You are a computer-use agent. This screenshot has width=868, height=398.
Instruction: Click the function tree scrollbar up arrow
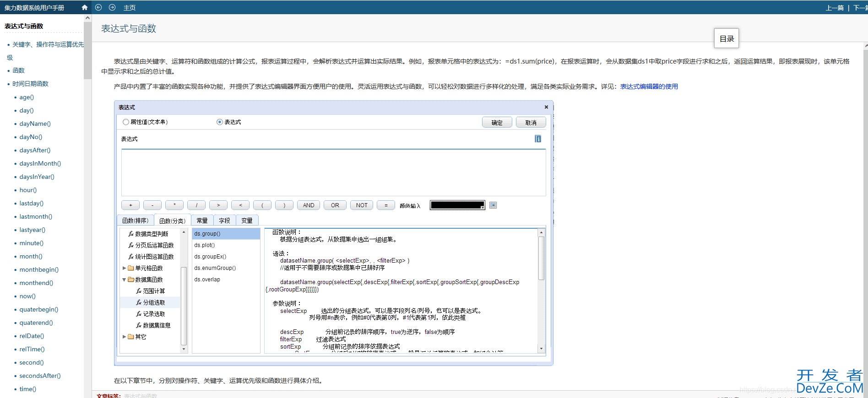click(x=184, y=232)
